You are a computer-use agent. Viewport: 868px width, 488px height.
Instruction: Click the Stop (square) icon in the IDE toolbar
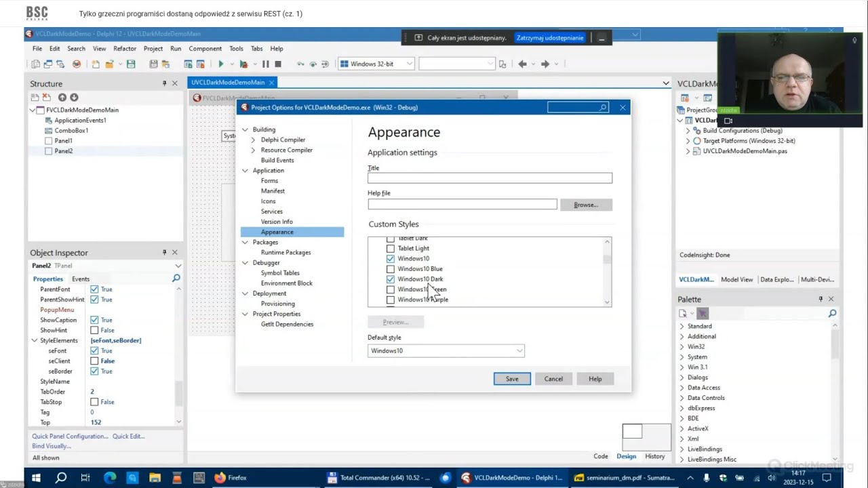tap(278, 64)
